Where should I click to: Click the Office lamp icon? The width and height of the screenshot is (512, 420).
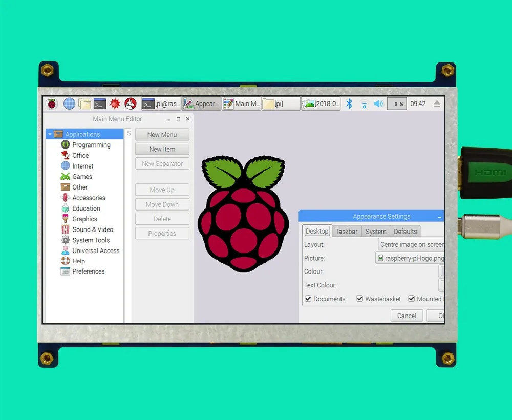tap(66, 155)
